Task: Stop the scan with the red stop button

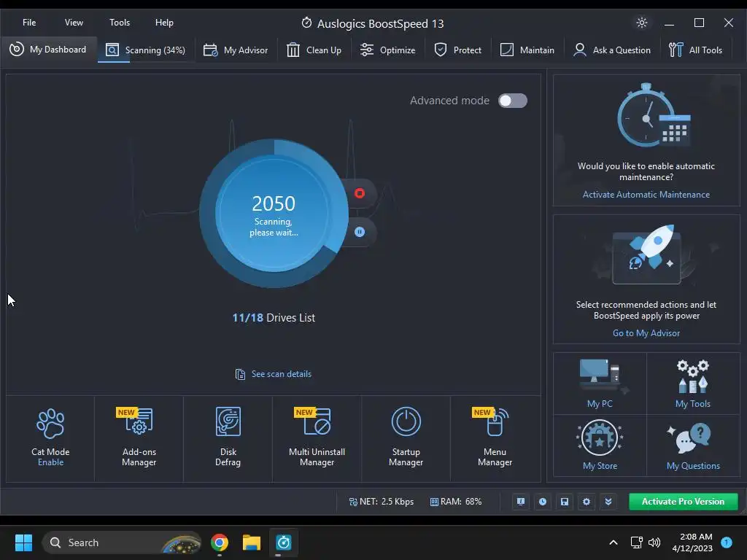Action: pos(360,193)
